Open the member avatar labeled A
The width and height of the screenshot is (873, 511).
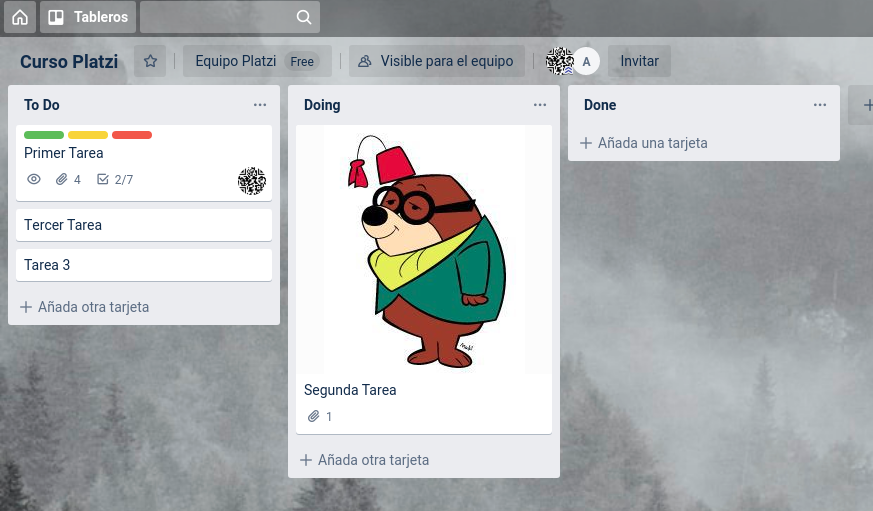[x=586, y=61]
